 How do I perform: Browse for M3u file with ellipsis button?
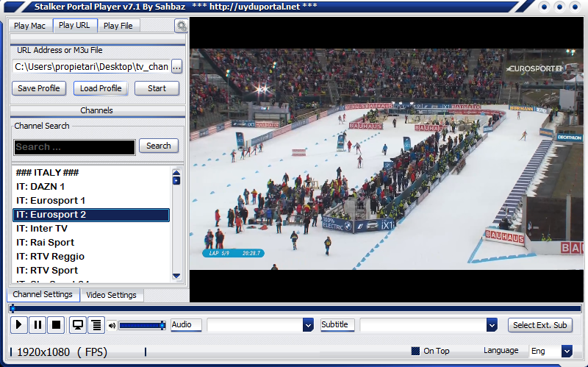[176, 67]
